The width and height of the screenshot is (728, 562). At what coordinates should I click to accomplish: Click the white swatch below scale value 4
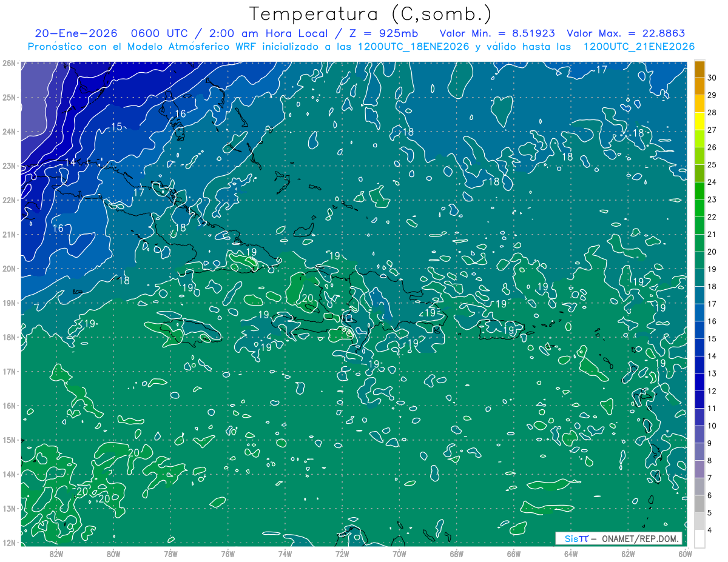[699, 538]
